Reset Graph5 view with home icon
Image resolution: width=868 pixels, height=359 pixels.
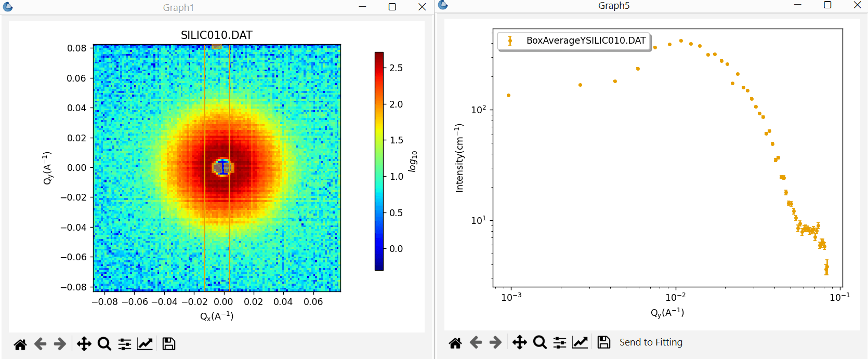455,342
